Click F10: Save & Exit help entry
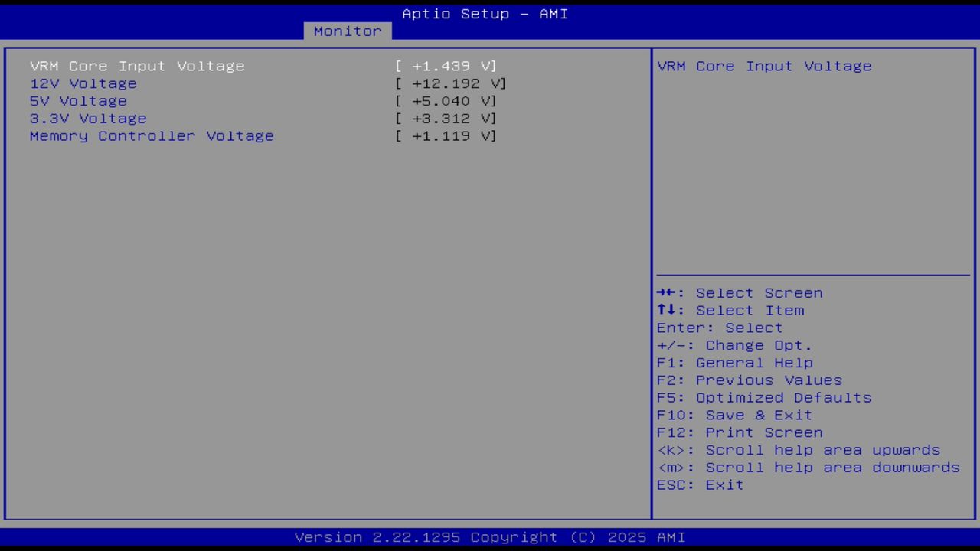This screenshot has width=980, height=551. (x=733, y=415)
